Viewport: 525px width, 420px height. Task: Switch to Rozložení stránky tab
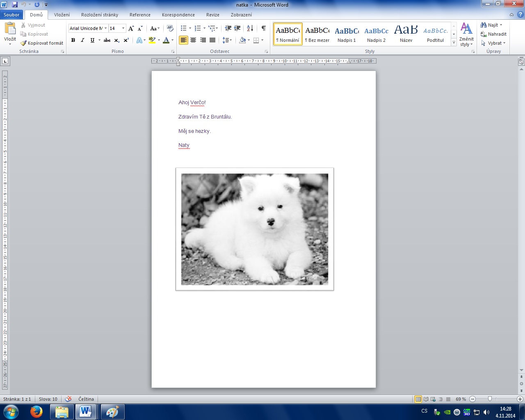(100, 15)
